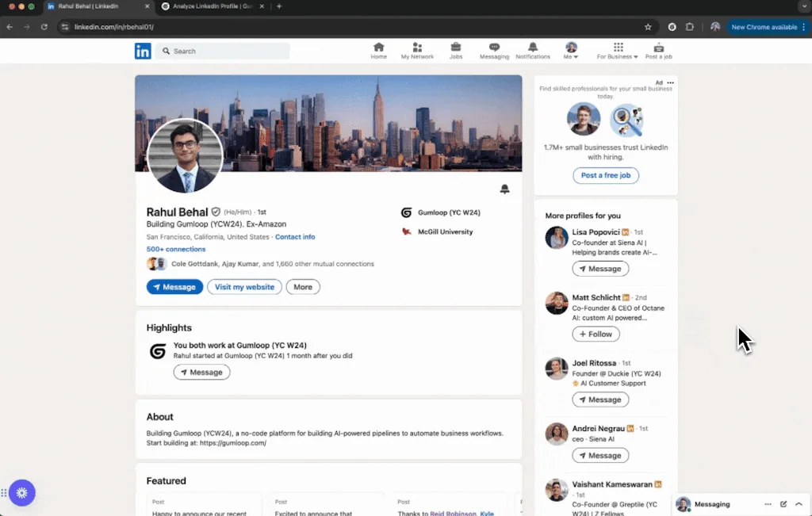Open a new browser tab
Image resolution: width=812 pixels, height=516 pixels.
(x=279, y=6)
